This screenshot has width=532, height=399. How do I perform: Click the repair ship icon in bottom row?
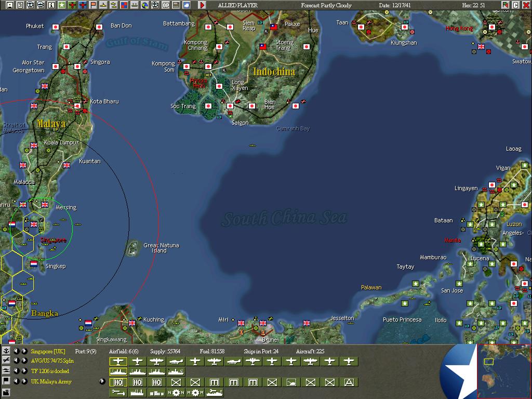tap(214, 393)
